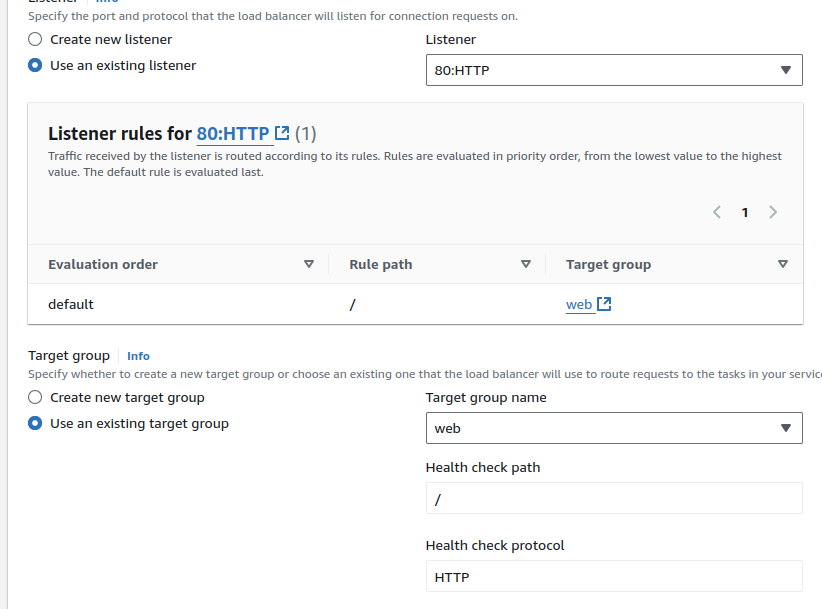
Task: Click the default evaluation order row
Action: [71, 304]
